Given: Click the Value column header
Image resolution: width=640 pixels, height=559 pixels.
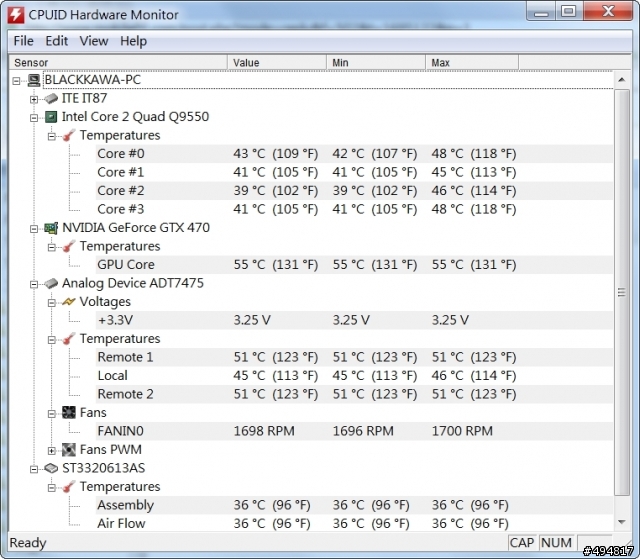Looking at the screenshot, I should point(277,62).
